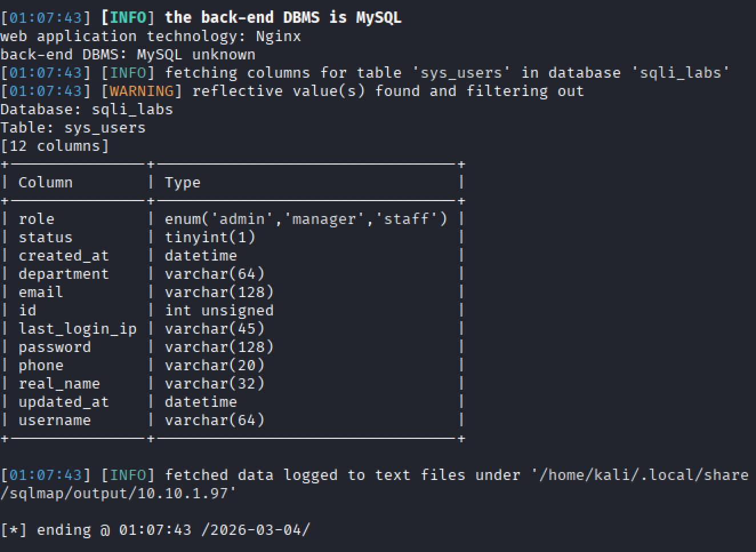
Task: Click the 'username' column name
Action: click(x=55, y=420)
